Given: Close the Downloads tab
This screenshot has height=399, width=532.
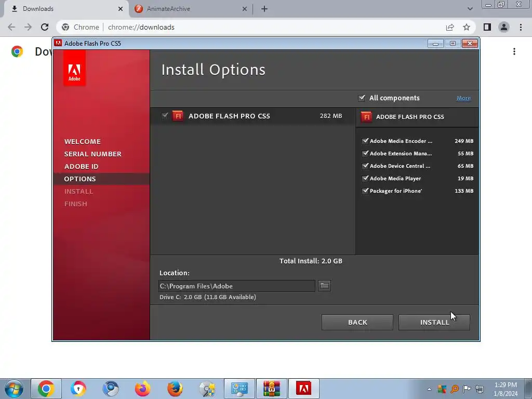Looking at the screenshot, I should point(121,9).
